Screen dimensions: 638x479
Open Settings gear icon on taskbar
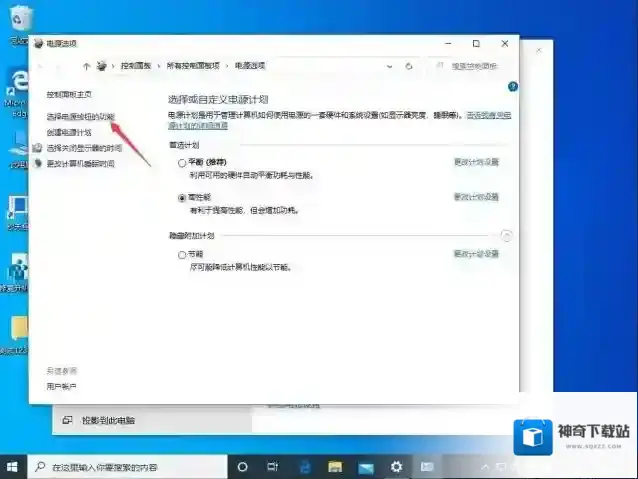[x=396, y=466]
